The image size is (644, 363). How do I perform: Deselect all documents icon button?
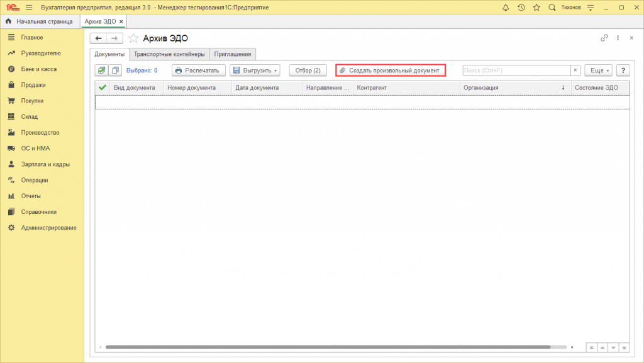click(116, 70)
